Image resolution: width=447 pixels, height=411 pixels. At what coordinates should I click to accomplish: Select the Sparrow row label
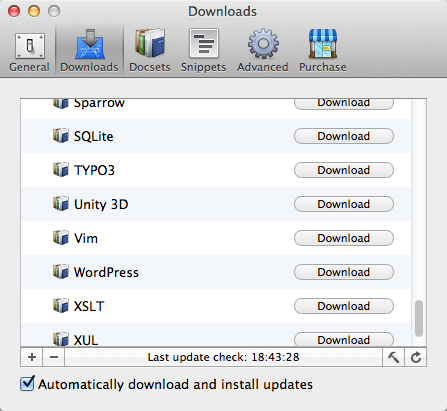coord(99,104)
